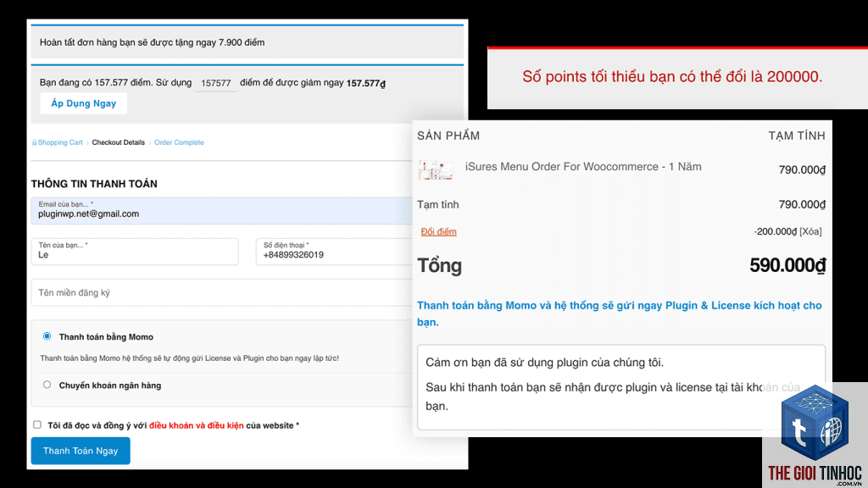This screenshot has height=488, width=868.
Task: Go to Order Complete breadcrumb step
Action: coord(179,142)
